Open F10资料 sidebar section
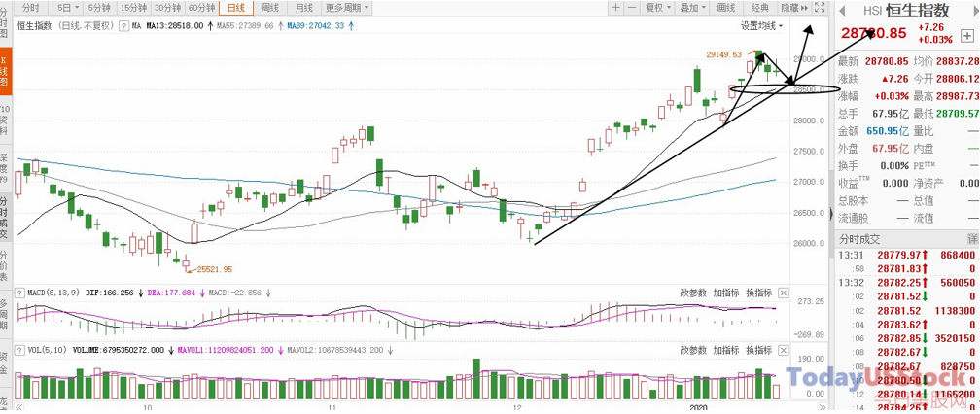Image resolution: width=980 pixels, height=414 pixels. click(5, 121)
